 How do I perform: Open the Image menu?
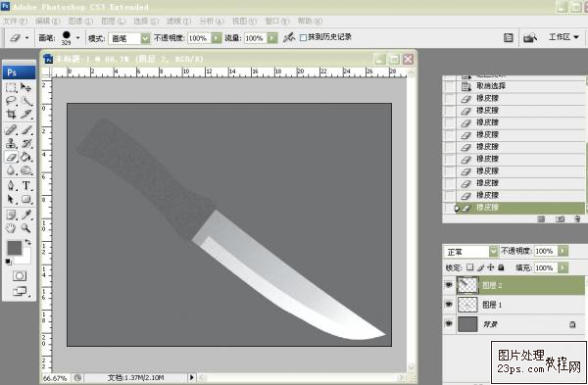[80, 21]
